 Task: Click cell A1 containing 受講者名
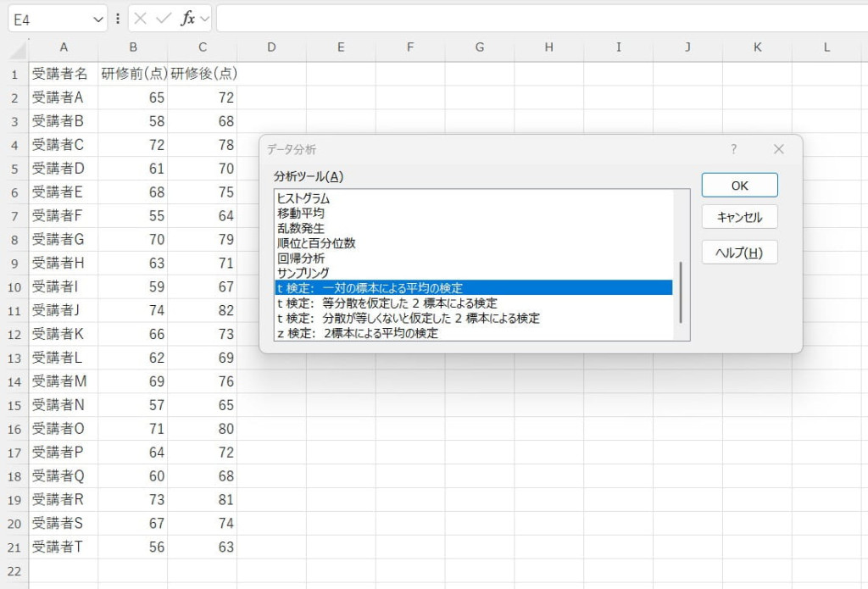coord(64,74)
